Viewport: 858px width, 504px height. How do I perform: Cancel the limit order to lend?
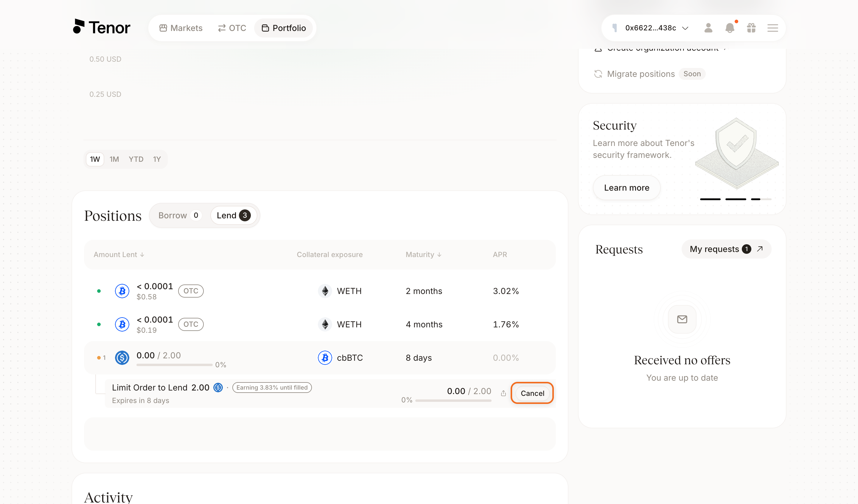[x=532, y=393]
